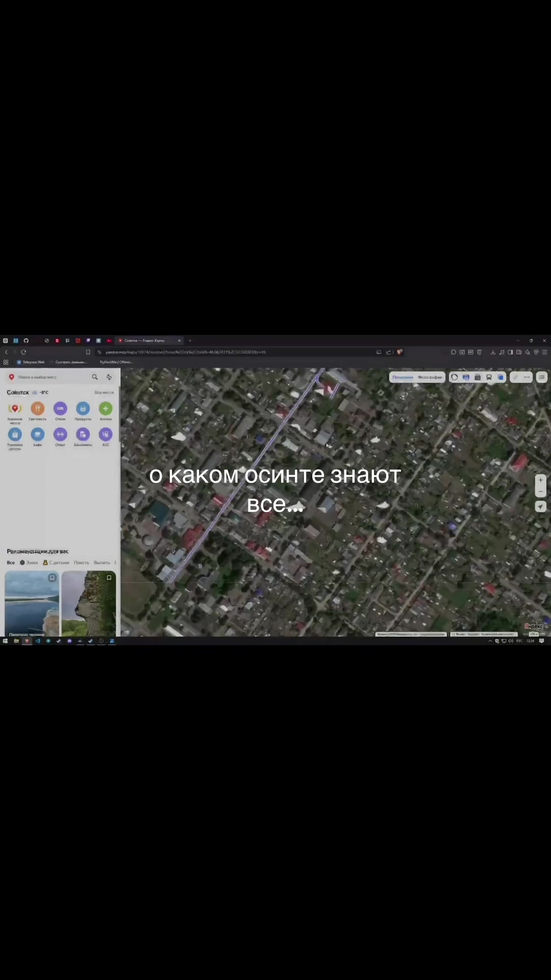Click the taskbar volume icon

point(511,641)
